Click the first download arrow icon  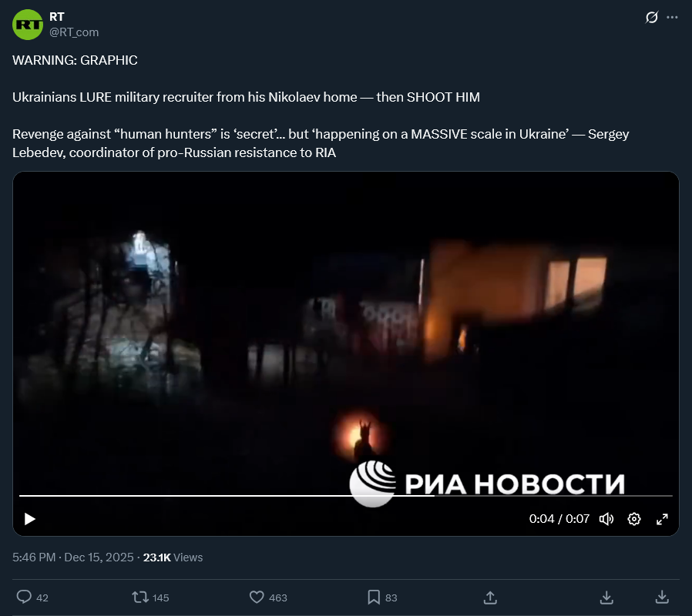click(606, 598)
